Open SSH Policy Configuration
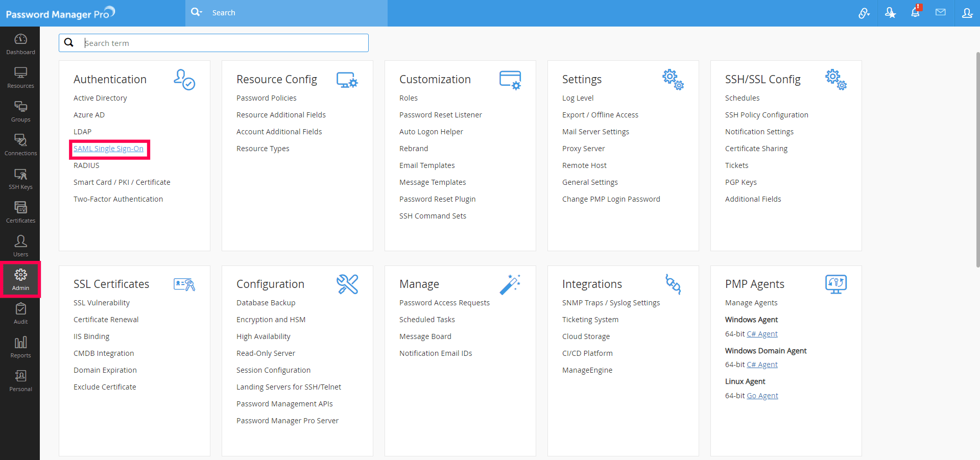Image resolution: width=980 pixels, height=460 pixels. tap(767, 115)
